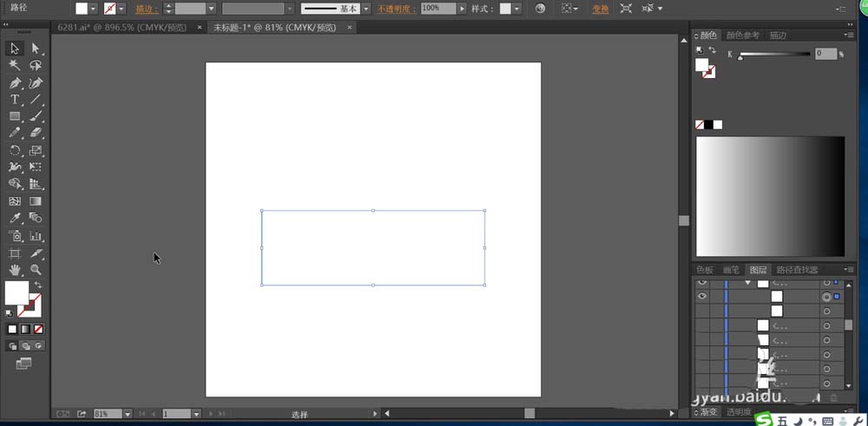Open the 路径查找器 panel tab
Image resolution: width=868 pixels, height=426 pixels.
click(x=797, y=270)
